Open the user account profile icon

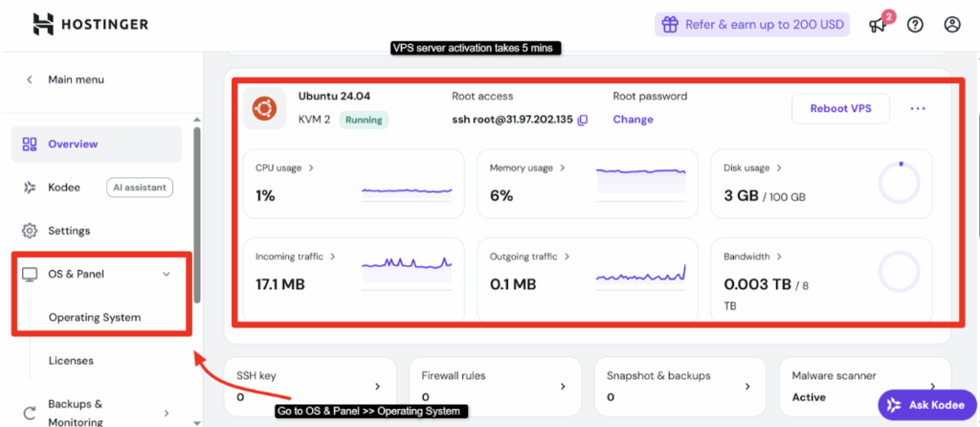tap(952, 25)
